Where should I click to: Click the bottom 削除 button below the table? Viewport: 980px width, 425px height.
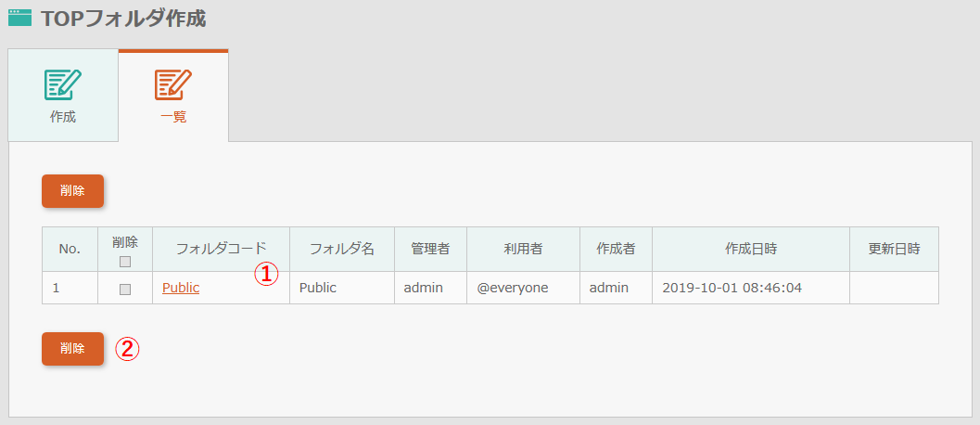click(72, 349)
